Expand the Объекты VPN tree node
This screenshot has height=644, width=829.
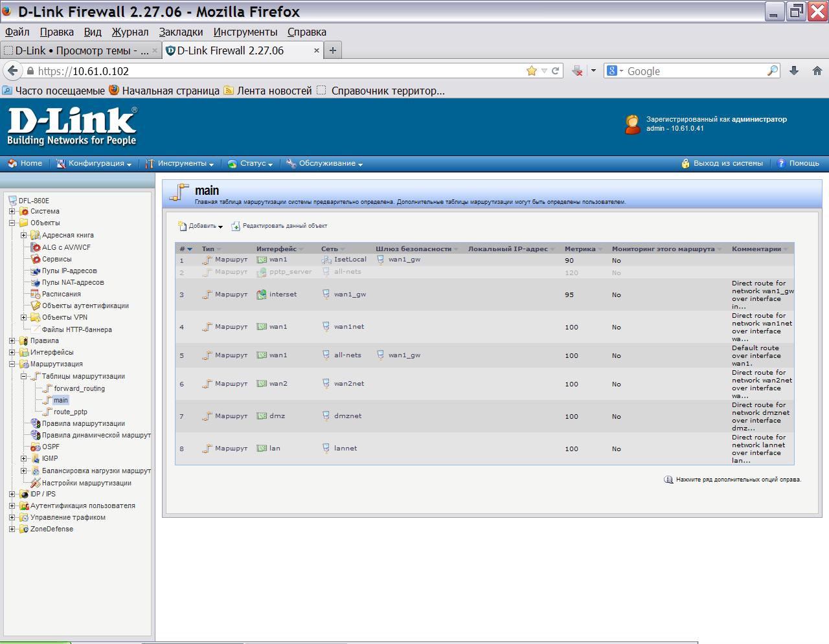coord(23,317)
